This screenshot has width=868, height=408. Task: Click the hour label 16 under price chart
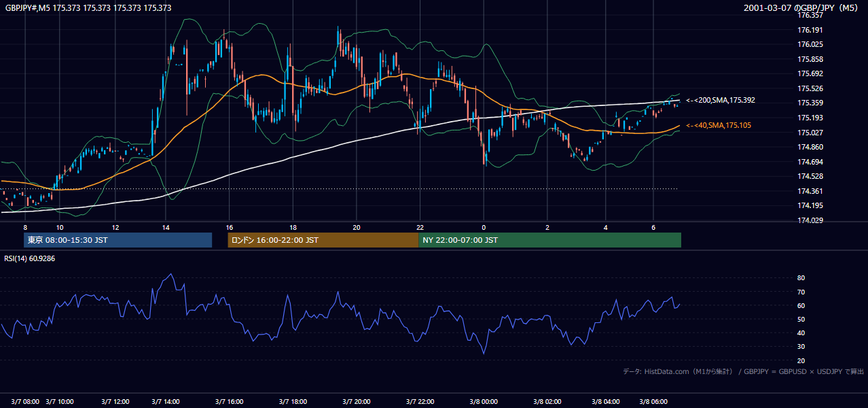click(x=230, y=227)
